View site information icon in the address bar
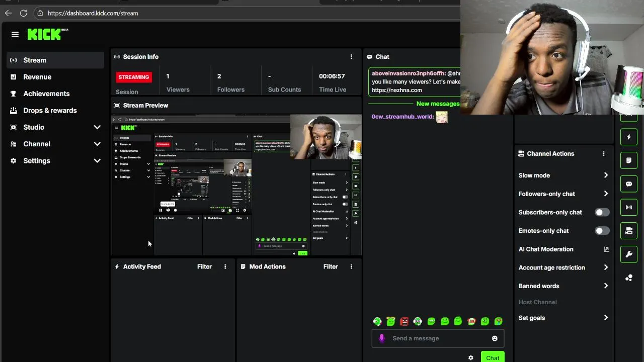 40,13
